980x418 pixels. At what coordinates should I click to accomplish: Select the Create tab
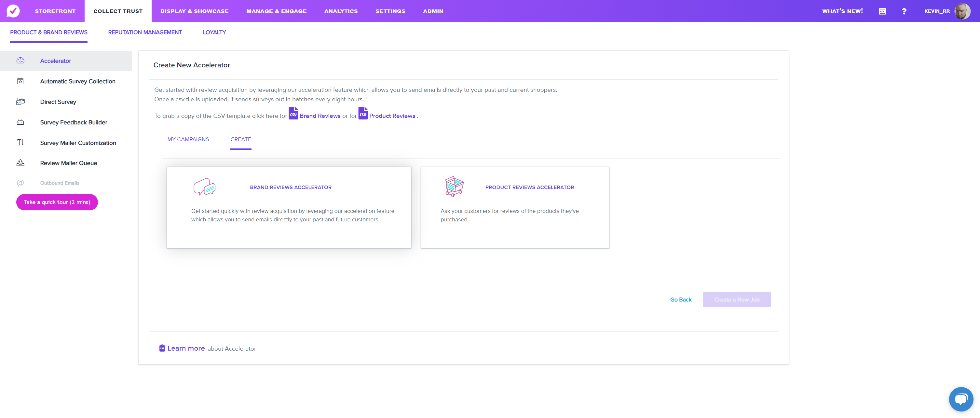241,139
